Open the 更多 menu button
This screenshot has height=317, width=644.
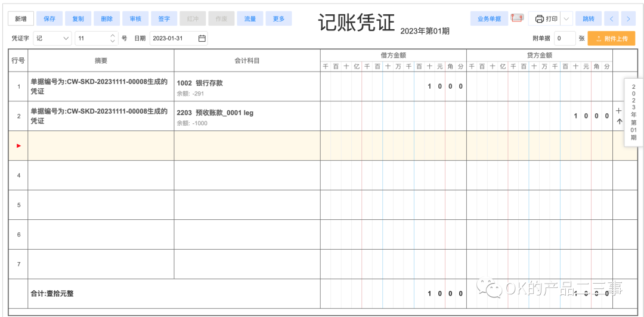pos(279,18)
